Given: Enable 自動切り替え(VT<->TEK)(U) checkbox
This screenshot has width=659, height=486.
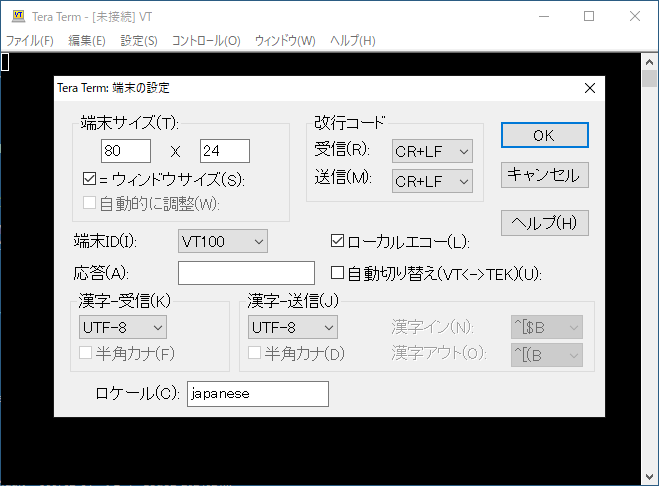Looking at the screenshot, I should [337, 273].
